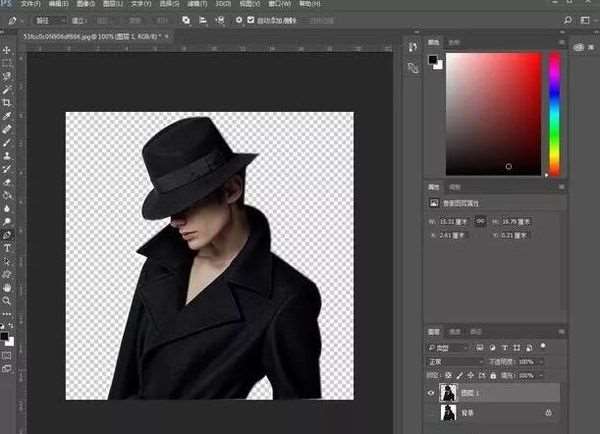Image resolution: width=600 pixels, height=434 pixels.
Task: Toggle the Auto Add/Delete checkbox
Action: click(x=251, y=20)
